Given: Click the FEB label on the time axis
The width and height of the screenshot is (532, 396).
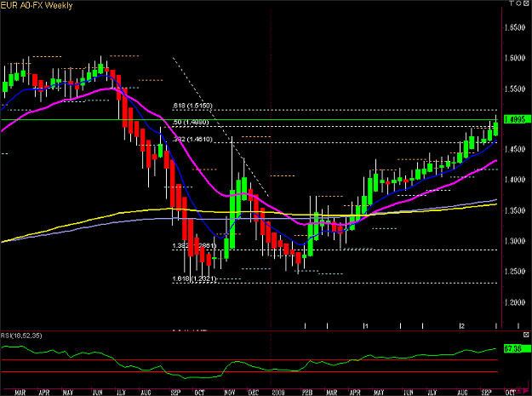Looking at the screenshot, I should pyautogui.click(x=307, y=393).
